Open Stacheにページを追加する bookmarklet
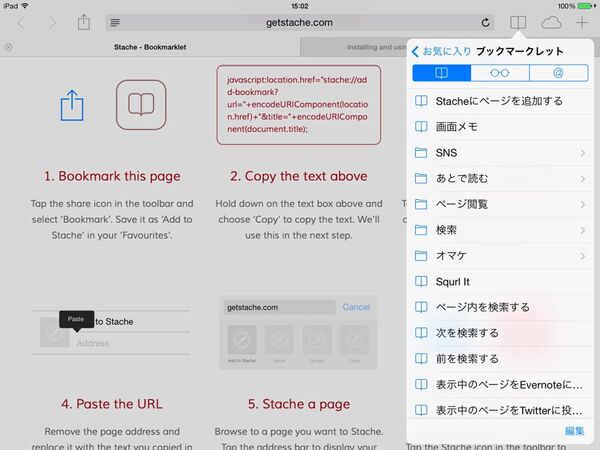Viewport: 600px width, 450px height. coord(501,101)
